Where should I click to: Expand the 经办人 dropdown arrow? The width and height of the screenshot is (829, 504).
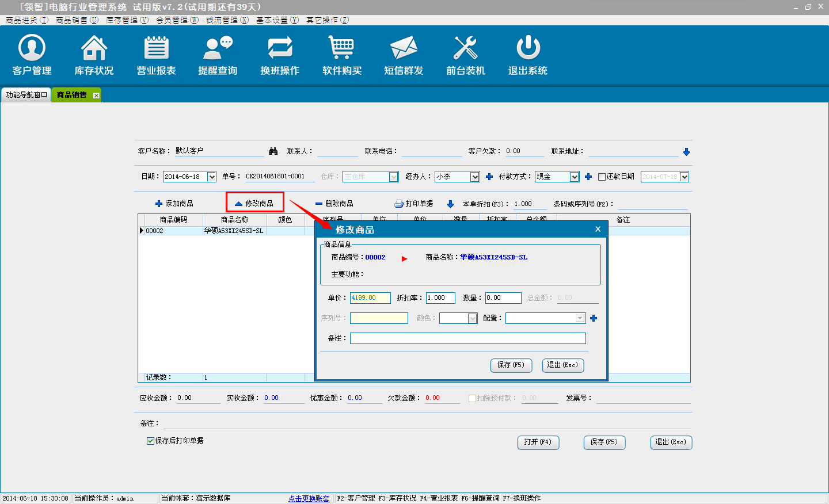pyautogui.click(x=475, y=177)
